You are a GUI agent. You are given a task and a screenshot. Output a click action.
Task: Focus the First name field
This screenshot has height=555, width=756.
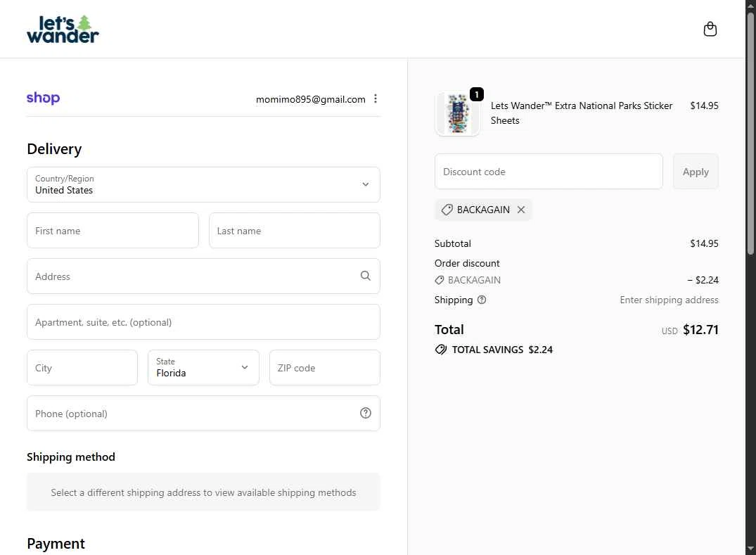[113, 231]
